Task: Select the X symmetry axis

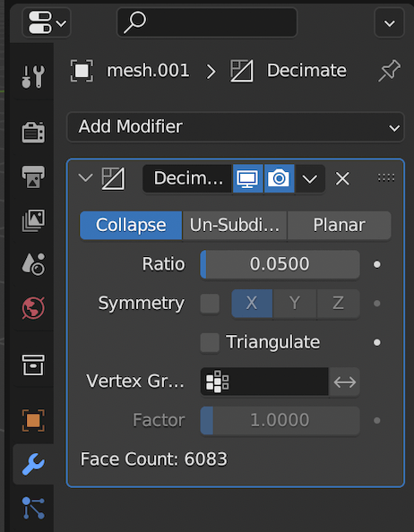Action: pos(252,304)
